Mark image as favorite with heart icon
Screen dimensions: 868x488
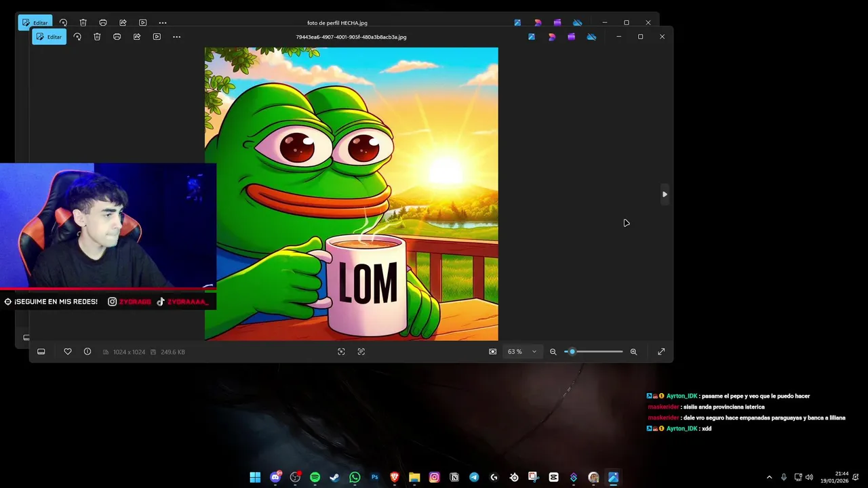click(67, 352)
